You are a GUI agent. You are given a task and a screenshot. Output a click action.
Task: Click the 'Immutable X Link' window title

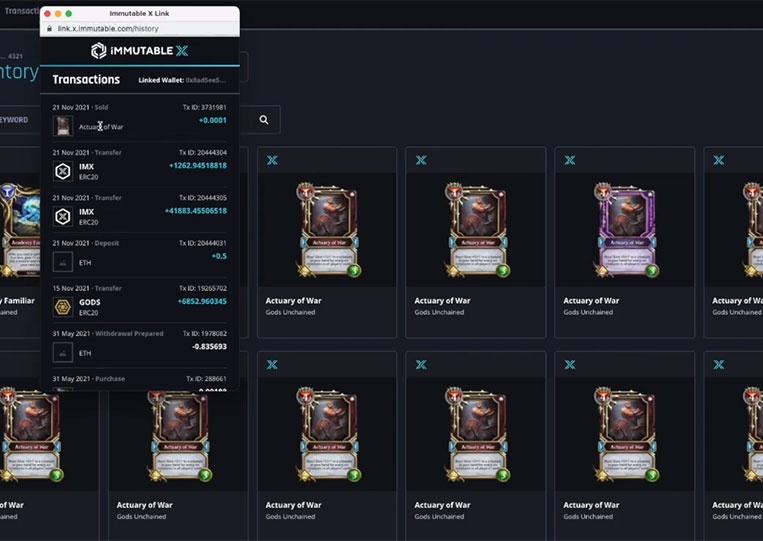(139, 14)
